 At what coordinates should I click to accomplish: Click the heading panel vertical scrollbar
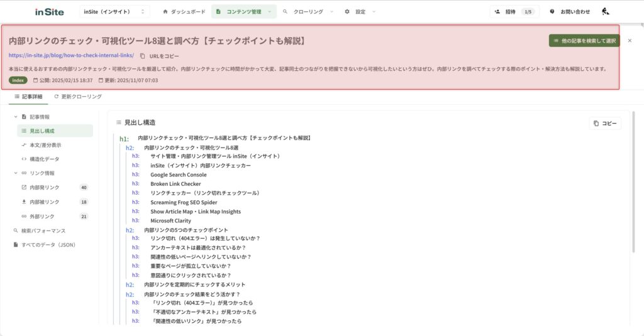point(633,182)
